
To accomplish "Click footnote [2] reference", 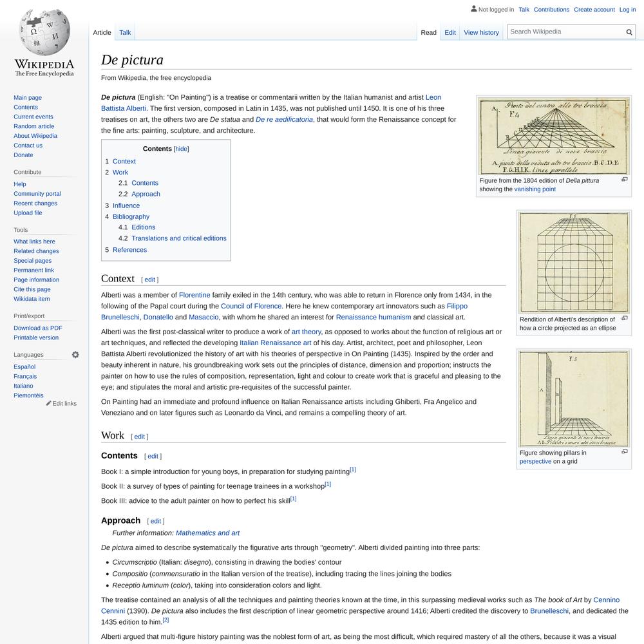I will click(166, 620).
